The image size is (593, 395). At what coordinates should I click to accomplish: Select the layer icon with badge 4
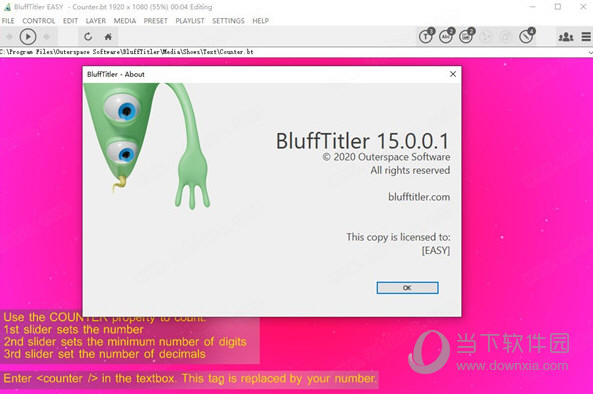pos(527,36)
